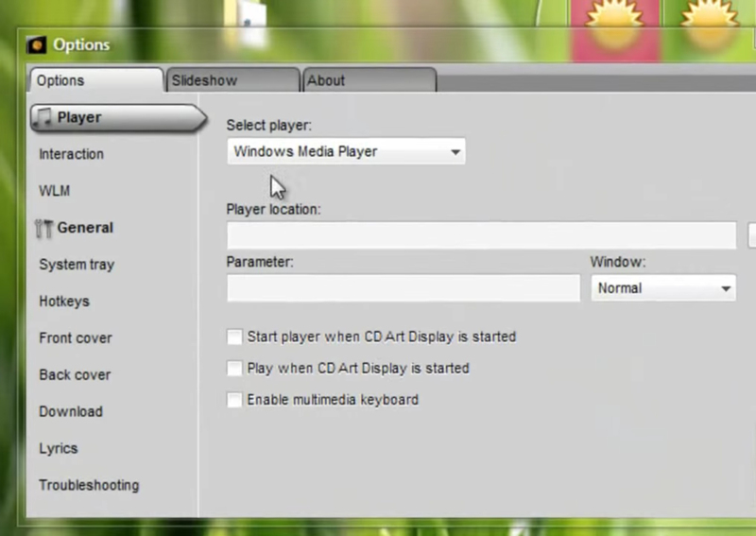The image size is (756, 536).
Task: Open the WLM settings page
Action: (55, 191)
